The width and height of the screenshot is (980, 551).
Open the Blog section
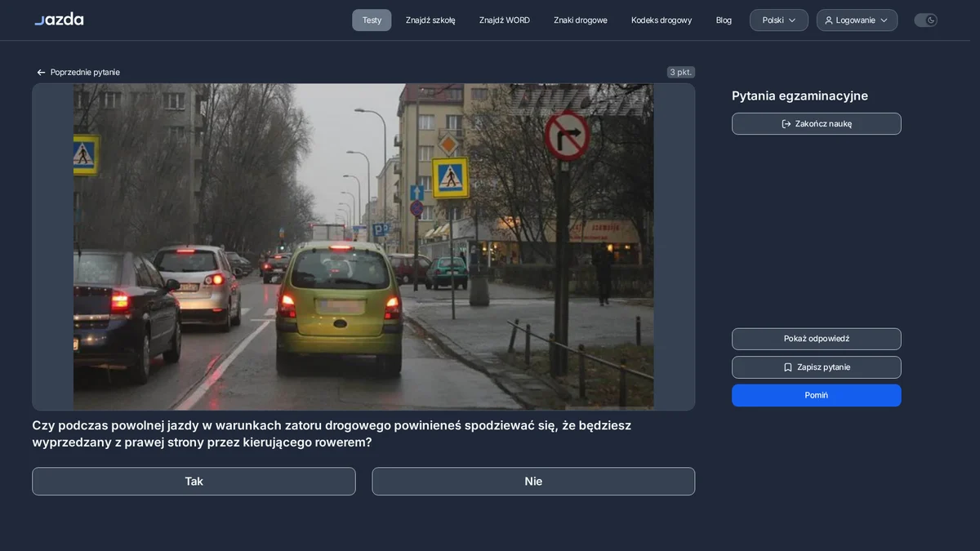point(724,20)
